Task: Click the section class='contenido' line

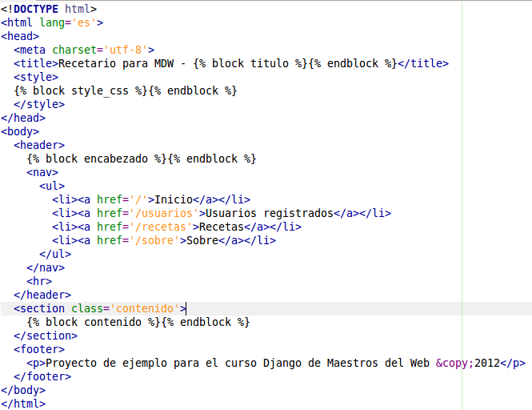Action: coord(100,308)
